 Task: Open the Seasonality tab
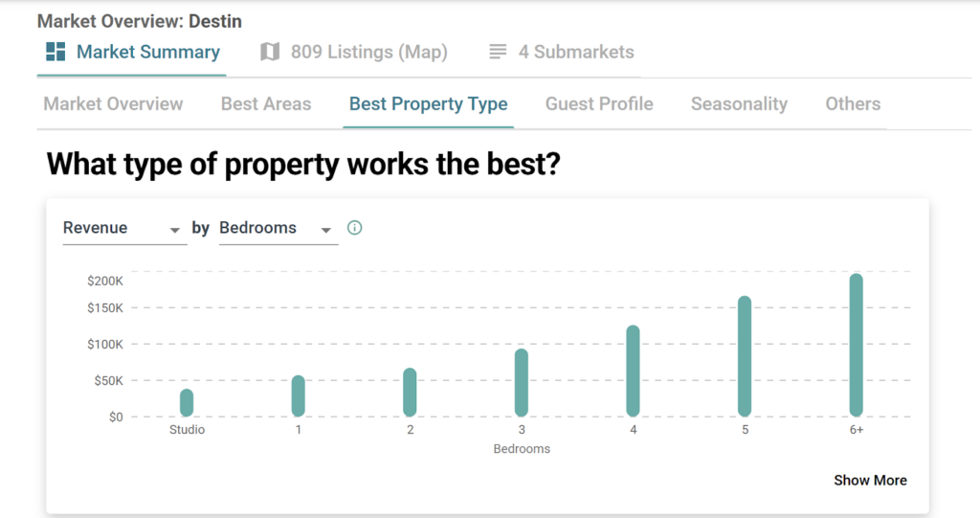pos(739,104)
